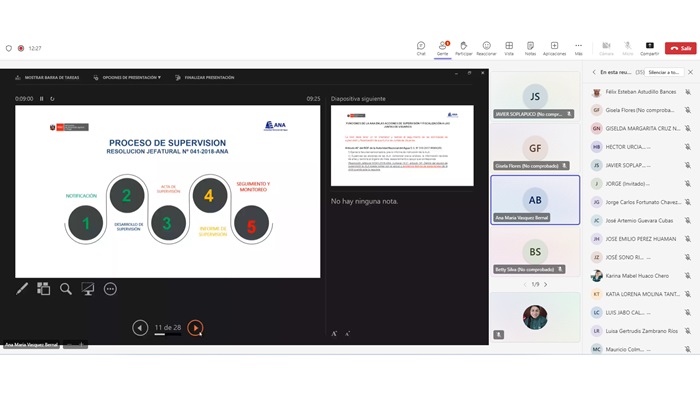Zoom into the slide with magnifier
This screenshot has height=395, width=700.
[x=66, y=289]
